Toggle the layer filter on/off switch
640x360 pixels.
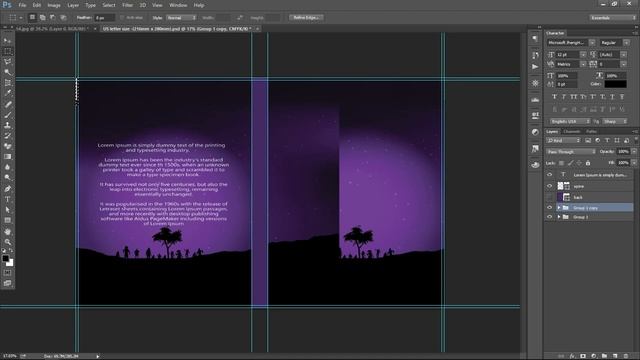point(636,140)
